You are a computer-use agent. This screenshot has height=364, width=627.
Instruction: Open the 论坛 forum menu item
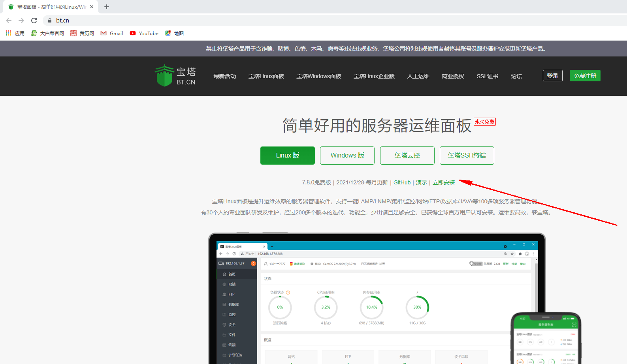point(516,76)
